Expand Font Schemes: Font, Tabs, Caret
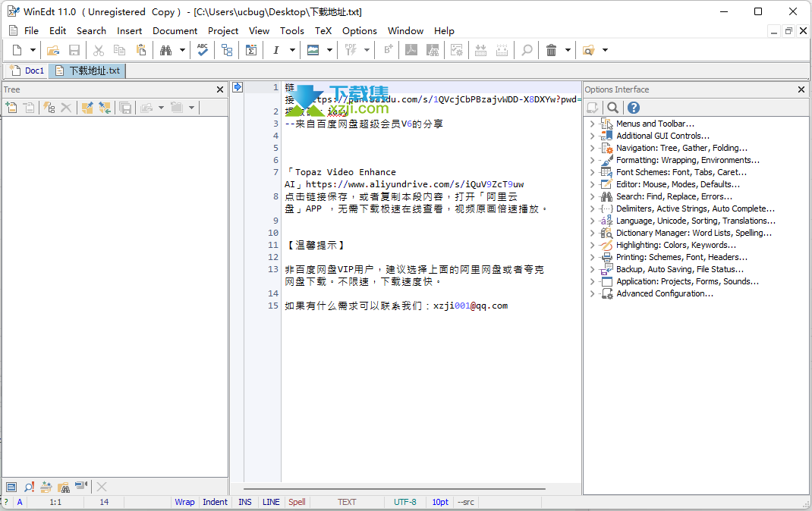This screenshot has height=511, width=812. pos(593,172)
